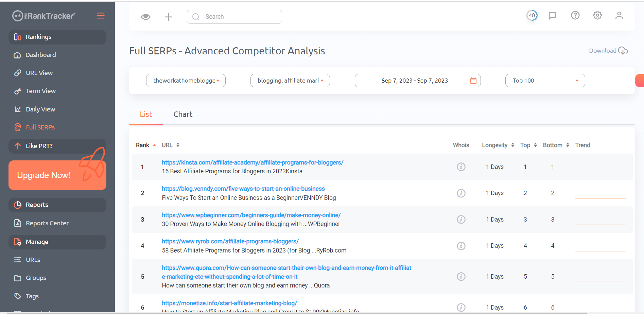Open the ryrob.com affiliate-programs-bloggers link
This screenshot has height=314, width=644.
(x=230, y=241)
